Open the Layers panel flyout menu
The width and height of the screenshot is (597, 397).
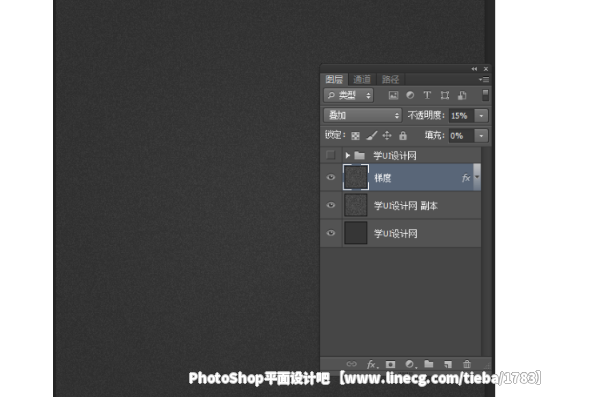[x=484, y=80]
